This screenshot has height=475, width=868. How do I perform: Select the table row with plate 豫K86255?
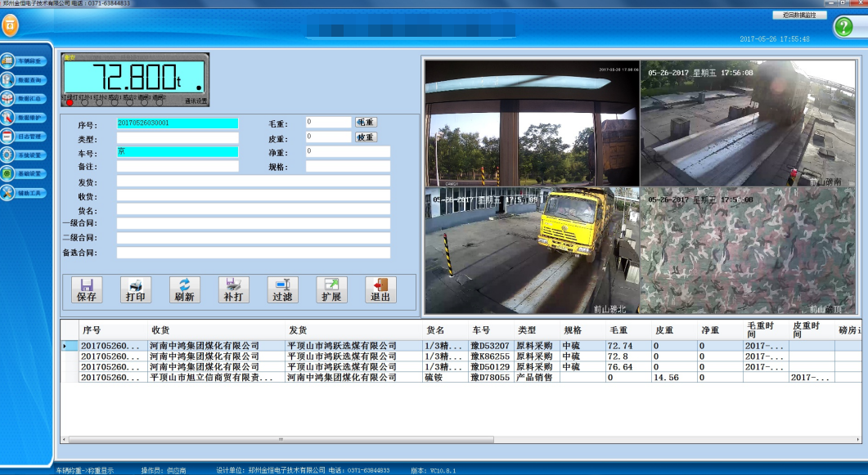[491, 357]
